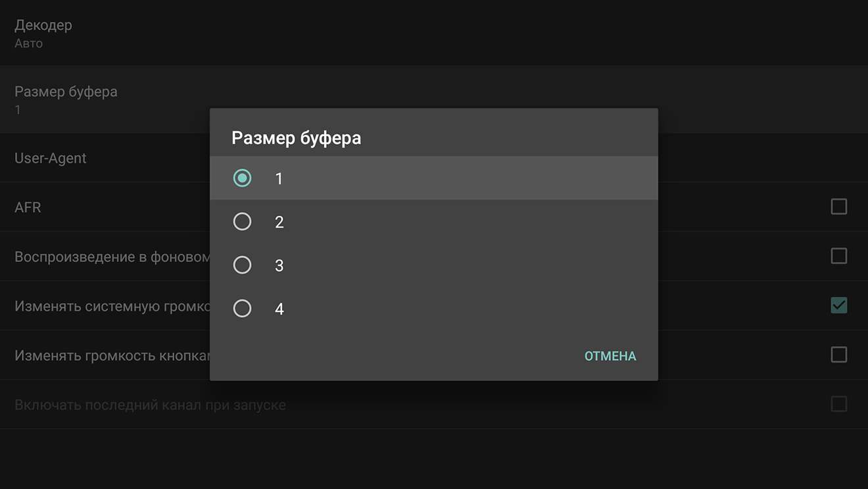Click the Размер буфера dialog title
Viewport: 868px width, 489px height.
tap(297, 138)
